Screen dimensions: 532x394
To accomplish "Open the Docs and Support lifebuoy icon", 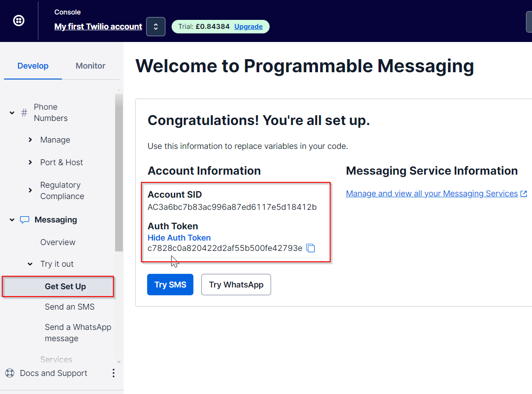I will (x=9, y=373).
